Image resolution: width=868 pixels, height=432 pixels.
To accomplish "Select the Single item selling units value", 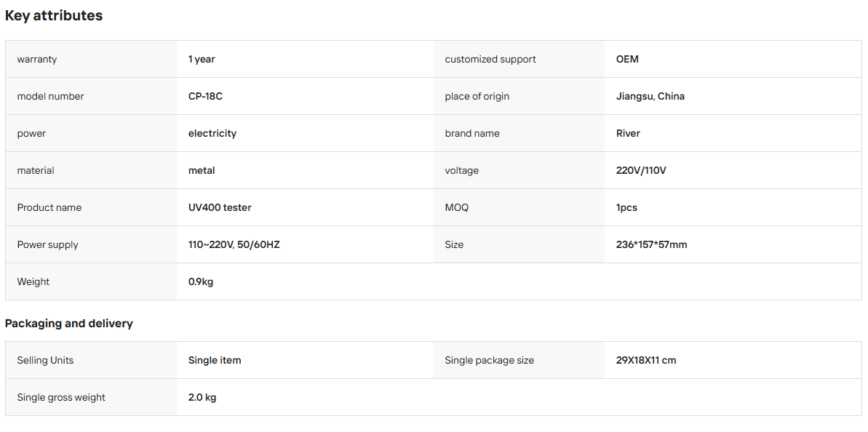I will (x=215, y=360).
